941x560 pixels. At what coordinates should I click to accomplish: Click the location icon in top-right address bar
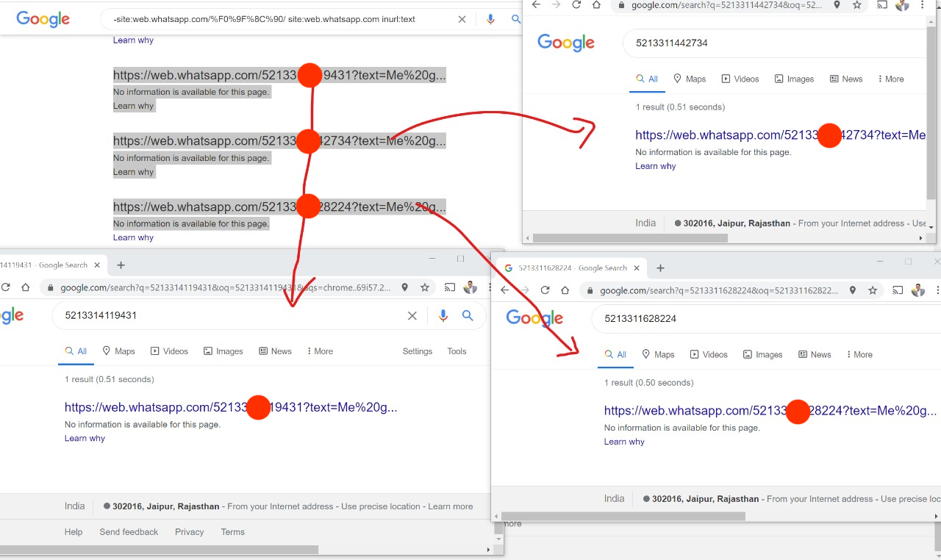(x=837, y=4)
